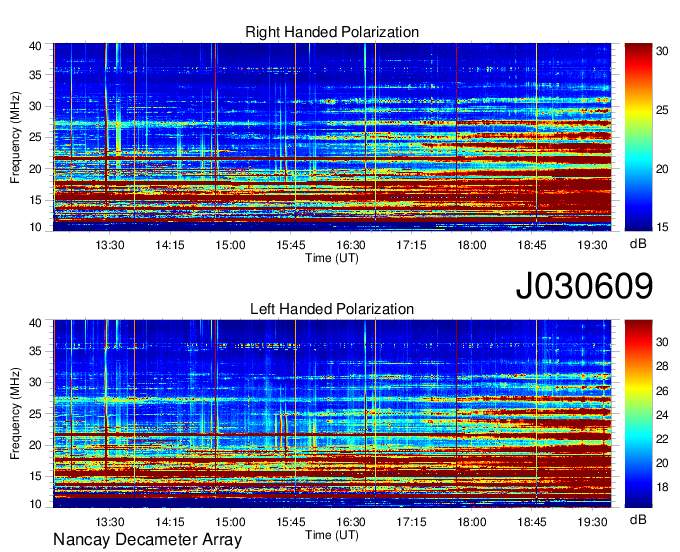Click 18:00 tick on right-handed time axis
The width and height of the screenshot is (680, 552).
click(x=472, y=245)
